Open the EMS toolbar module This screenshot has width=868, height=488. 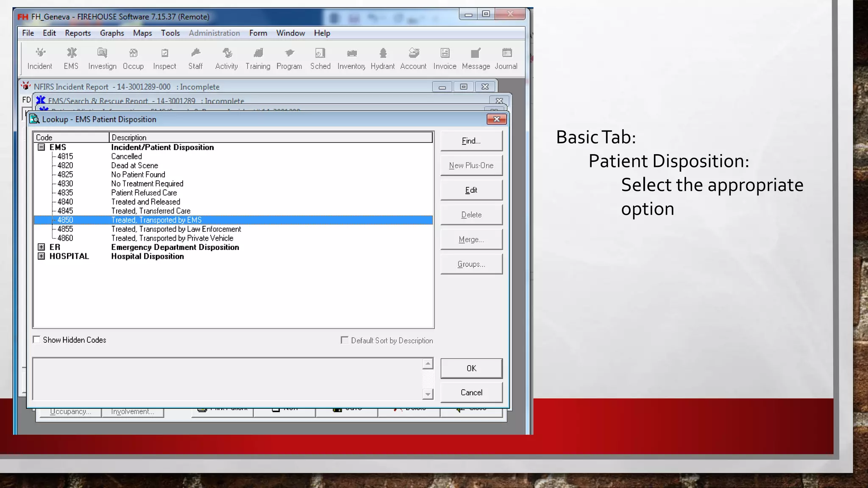(71, 59)
